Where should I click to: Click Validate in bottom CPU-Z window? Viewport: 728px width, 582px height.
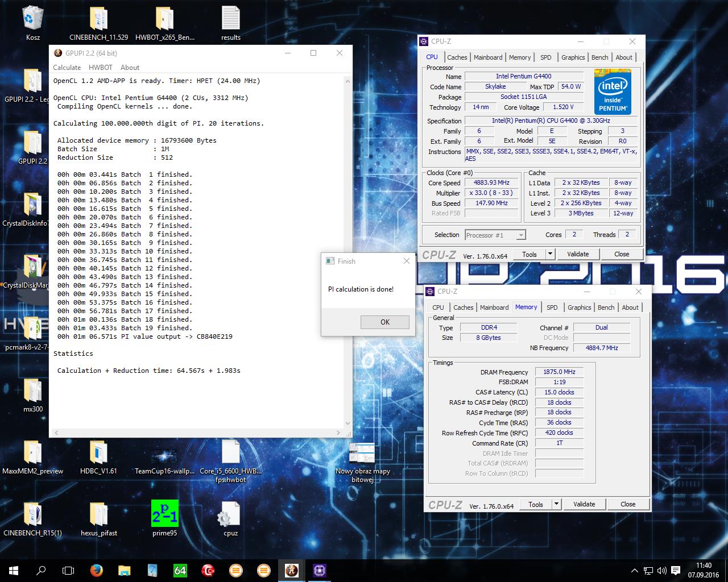584,504
